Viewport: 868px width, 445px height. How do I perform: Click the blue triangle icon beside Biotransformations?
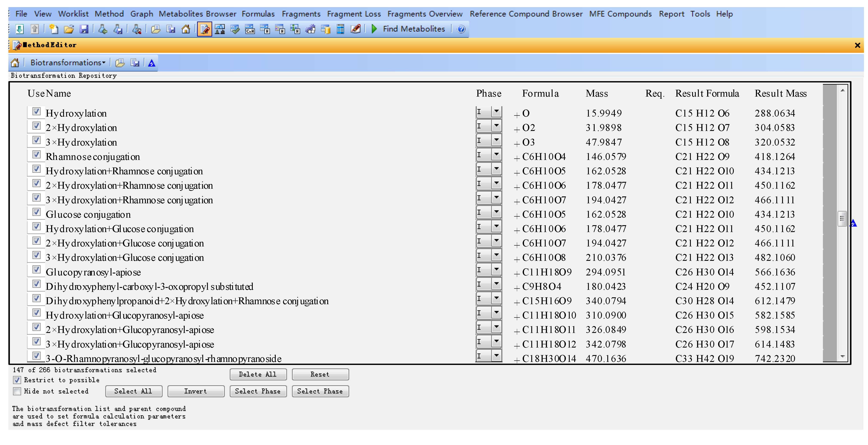click(x=152, y=63)
